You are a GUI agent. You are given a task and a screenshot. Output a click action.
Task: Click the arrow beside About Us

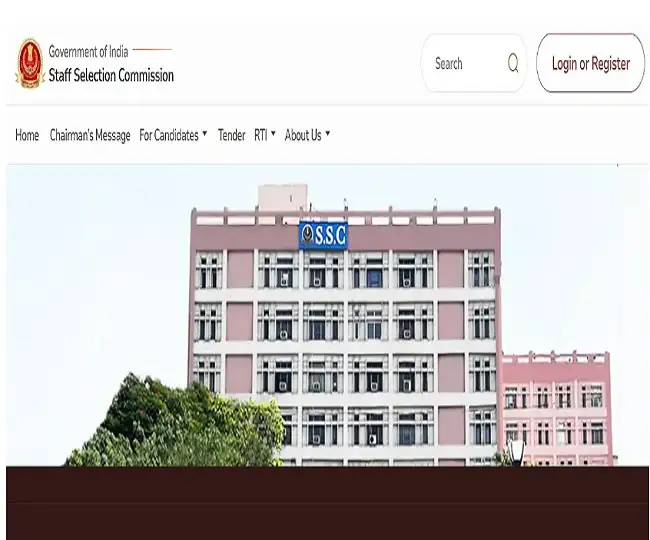click(x=327, y=133)
